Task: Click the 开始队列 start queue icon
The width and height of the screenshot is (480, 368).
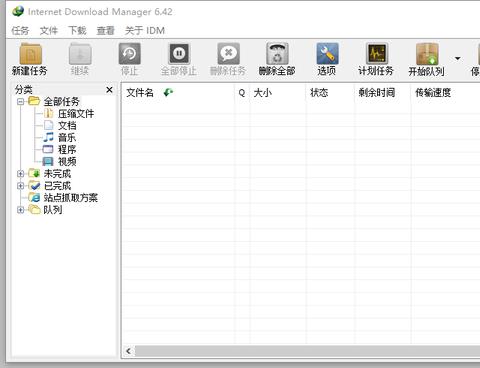Action: click(x=427, y=54)
